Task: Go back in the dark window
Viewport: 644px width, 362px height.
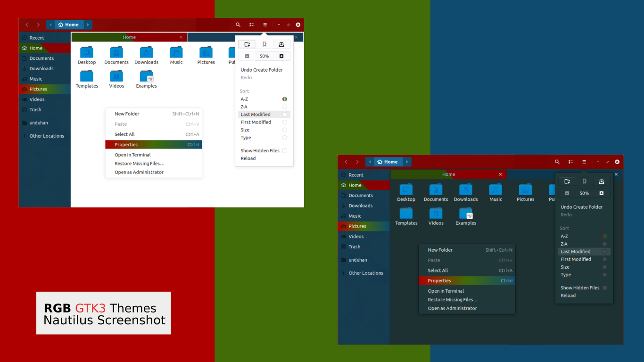Action: 346,162
